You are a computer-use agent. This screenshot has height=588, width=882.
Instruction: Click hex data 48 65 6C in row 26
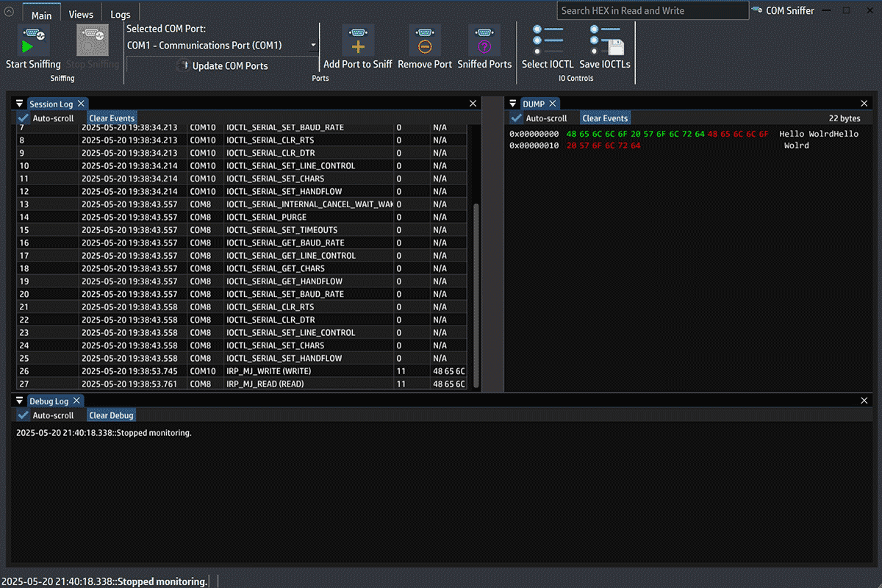[449, 371]
